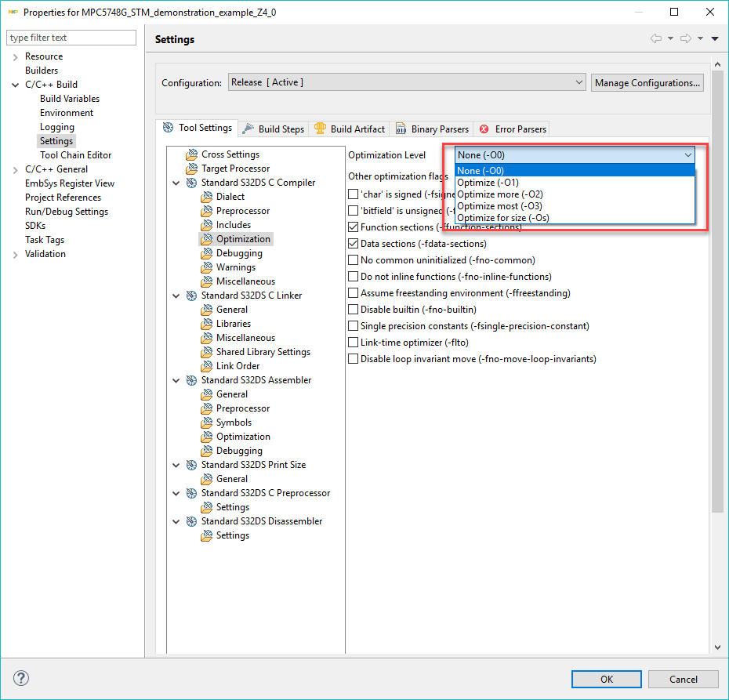Viewport: 729px width, 700px height.
Task: Click the Symbols folder icon
Action: 206,423
